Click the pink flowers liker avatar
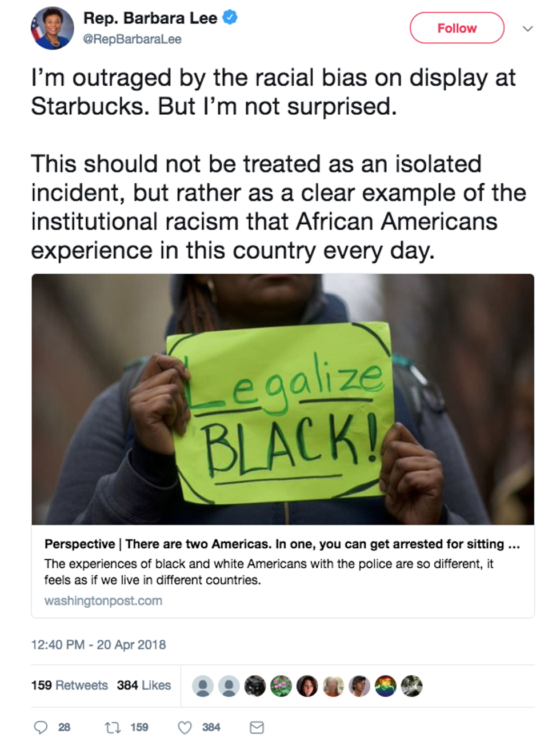Screen dimensions: 560x738 pyautogui.click(x=281, y=685)
